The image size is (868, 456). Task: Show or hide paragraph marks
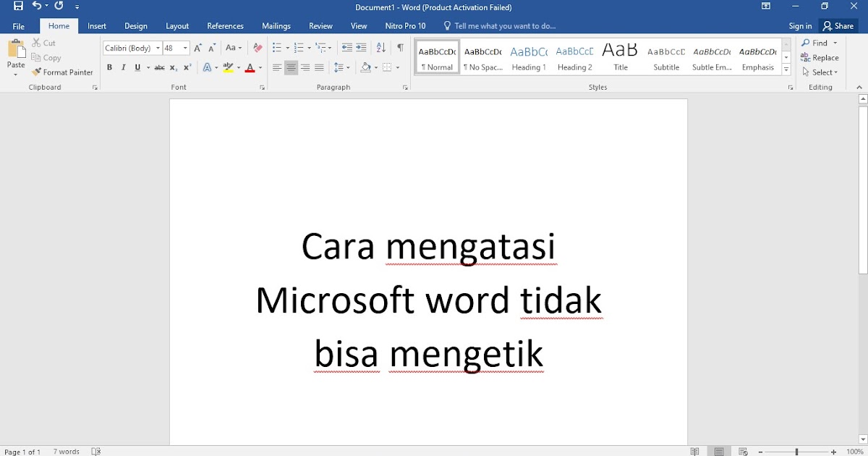click(400, 48)
